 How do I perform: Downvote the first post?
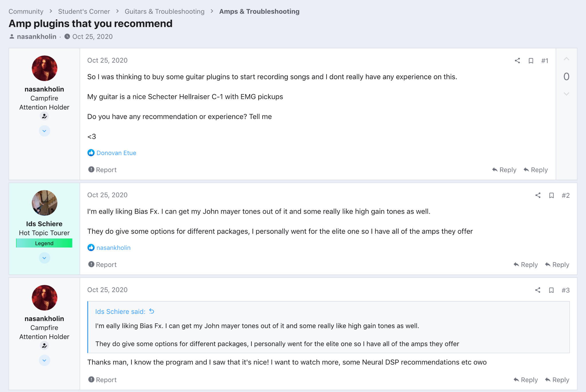(566, 94)
